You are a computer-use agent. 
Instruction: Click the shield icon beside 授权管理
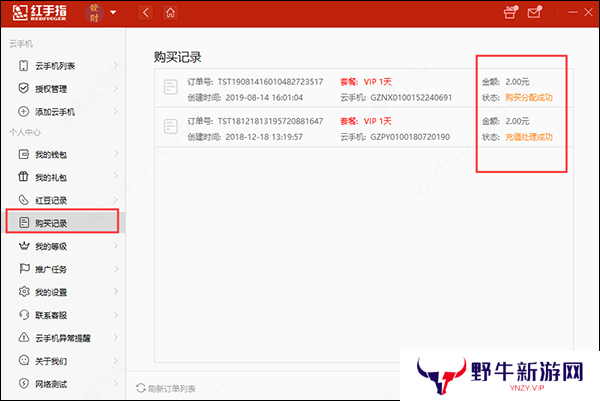click(23, 88)
